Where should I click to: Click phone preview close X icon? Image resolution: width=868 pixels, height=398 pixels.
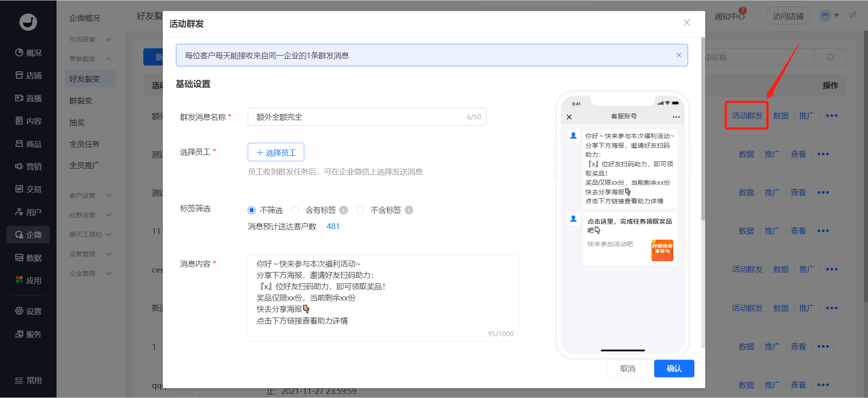tap(569, 117)
